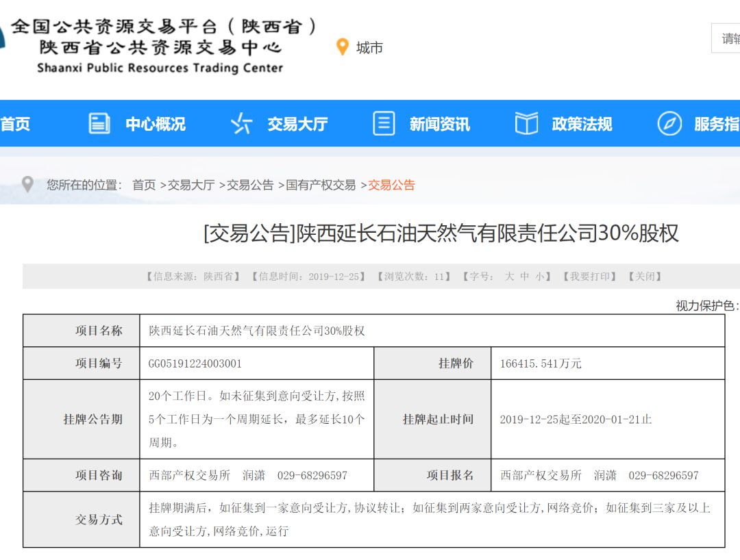Click the 浏览次数: 11 text
The image size is (740, 560).
[414, 276]
